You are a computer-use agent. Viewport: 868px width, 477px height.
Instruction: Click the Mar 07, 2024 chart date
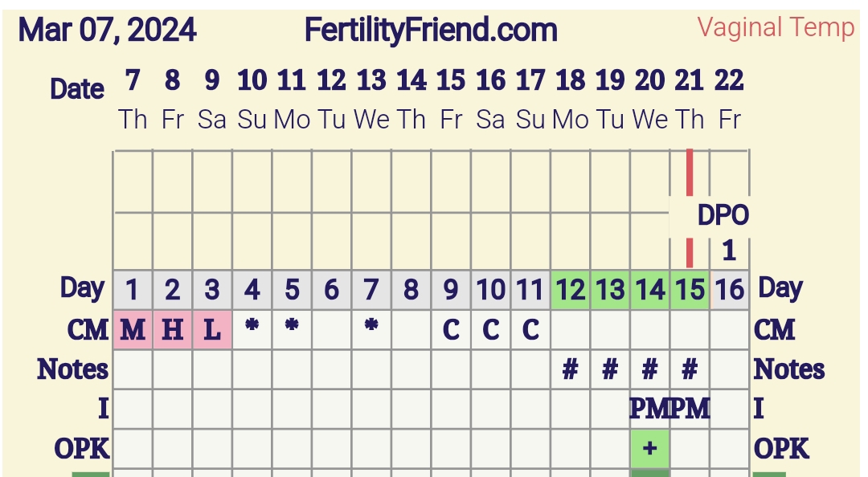tap(107, 31)
